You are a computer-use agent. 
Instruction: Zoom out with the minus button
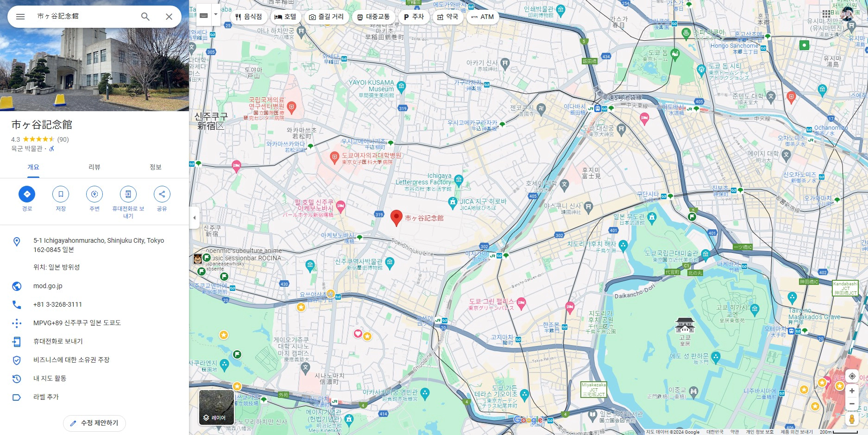[852, 404]
